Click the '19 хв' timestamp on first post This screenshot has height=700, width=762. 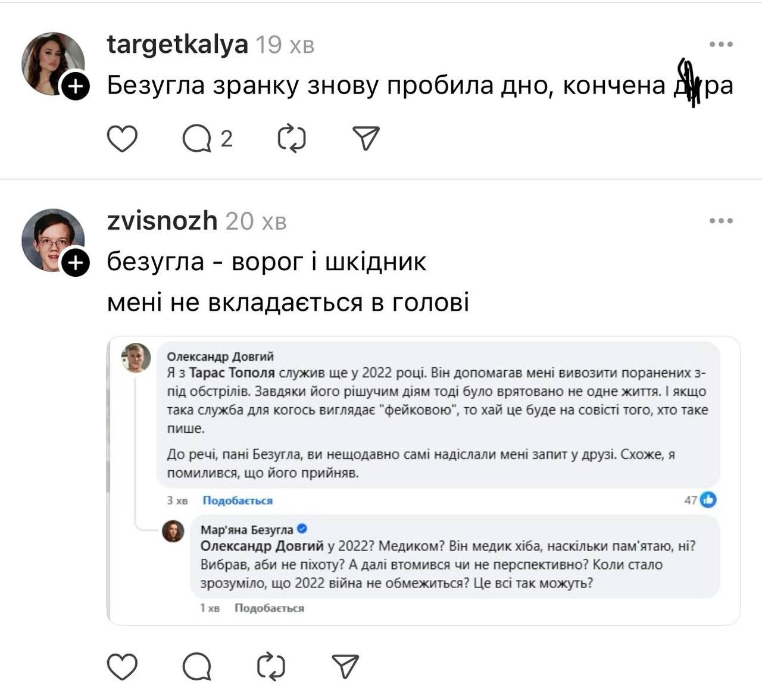click(285, 45)
